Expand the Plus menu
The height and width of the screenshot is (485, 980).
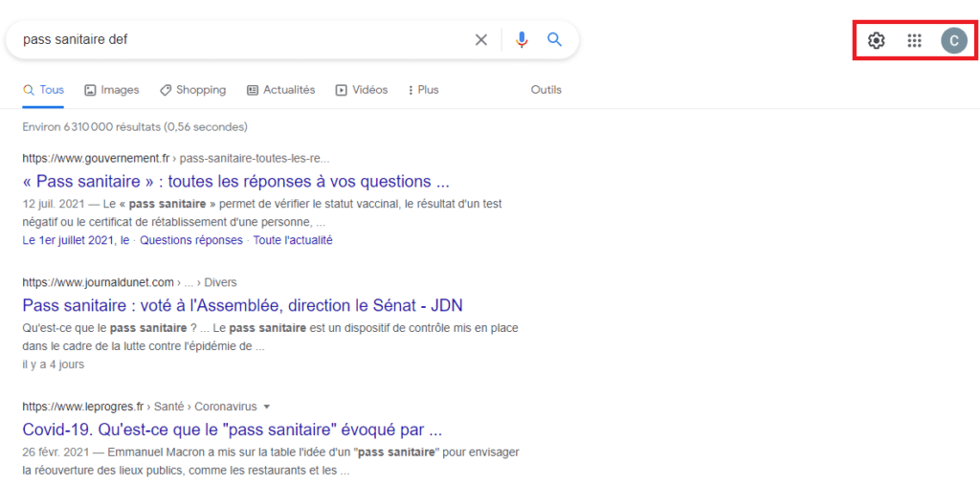tap(423, 90)
